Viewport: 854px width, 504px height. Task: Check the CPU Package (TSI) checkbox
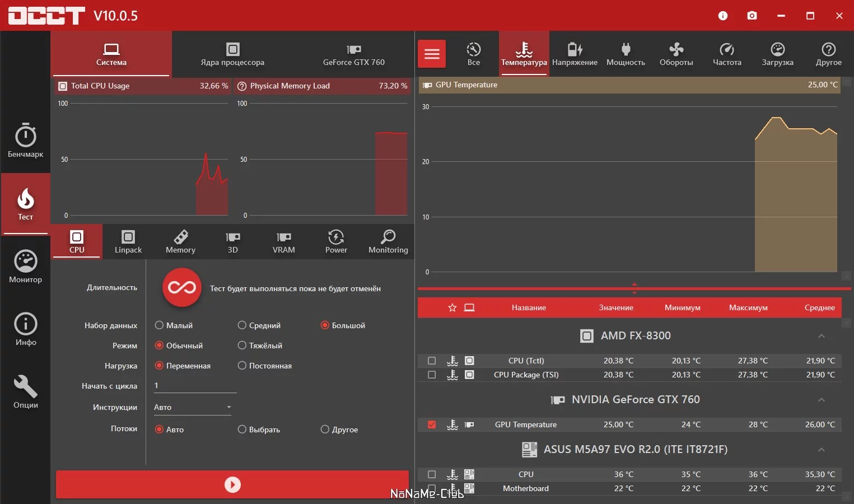pyautogui.click(x=432, y=375)
